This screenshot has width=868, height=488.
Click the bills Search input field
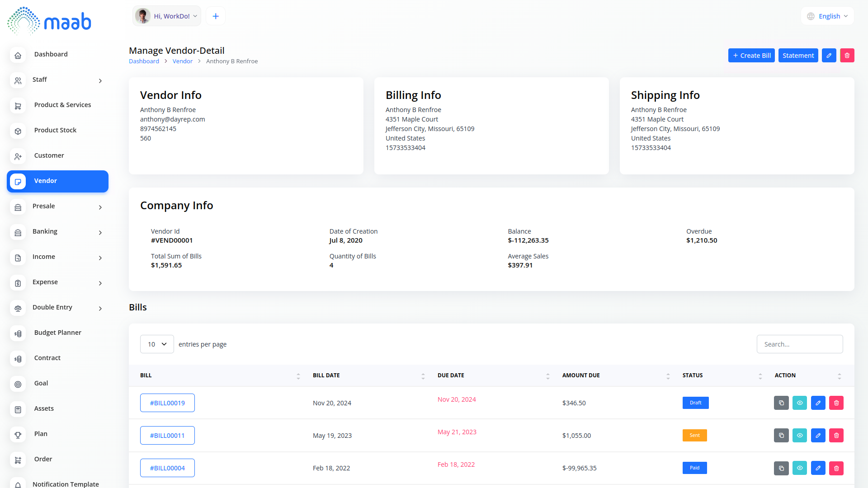(x=799, y=344)
